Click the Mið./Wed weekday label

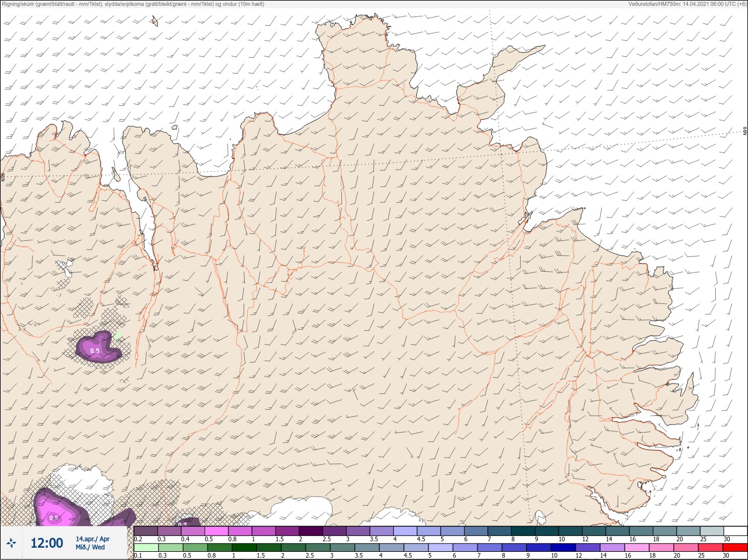click(x=91, y=547)
